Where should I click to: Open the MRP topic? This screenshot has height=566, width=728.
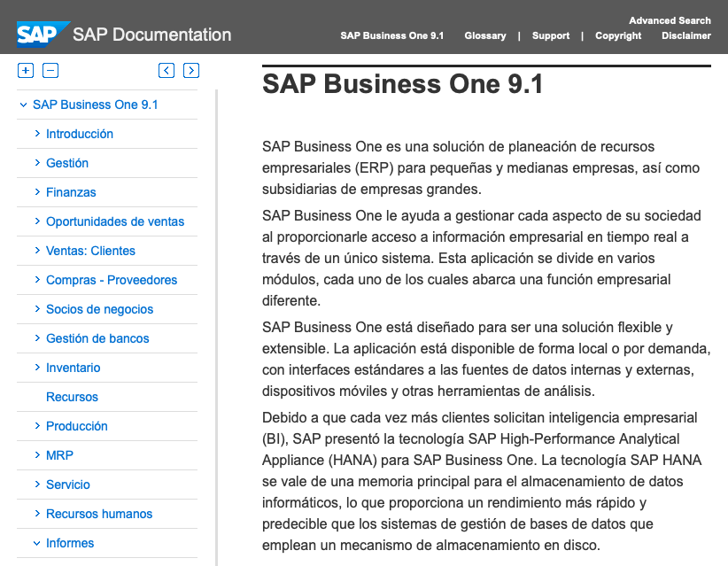point(59,456)
